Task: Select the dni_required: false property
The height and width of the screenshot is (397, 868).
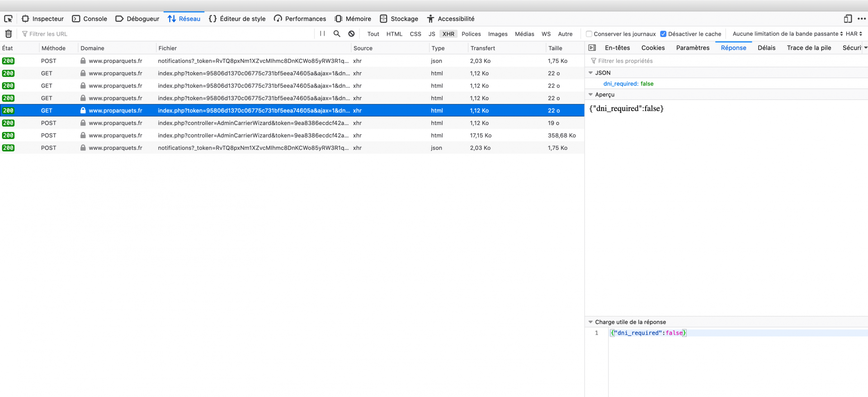Action: coord(628,84)
